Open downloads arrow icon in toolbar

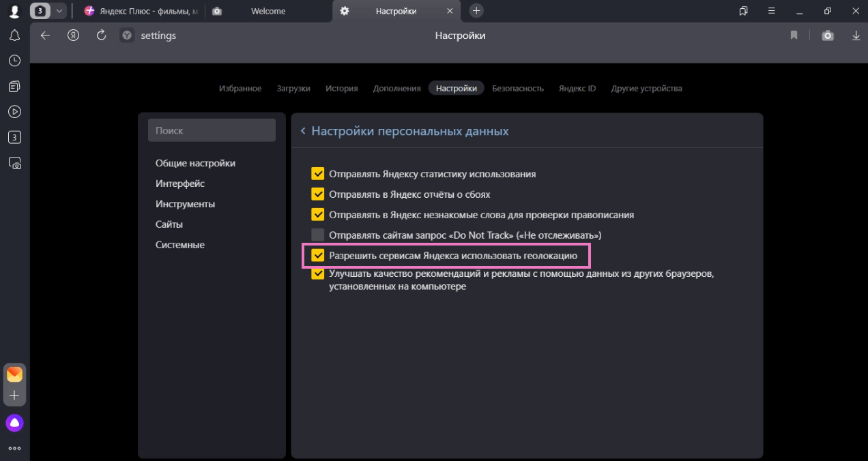856,35
